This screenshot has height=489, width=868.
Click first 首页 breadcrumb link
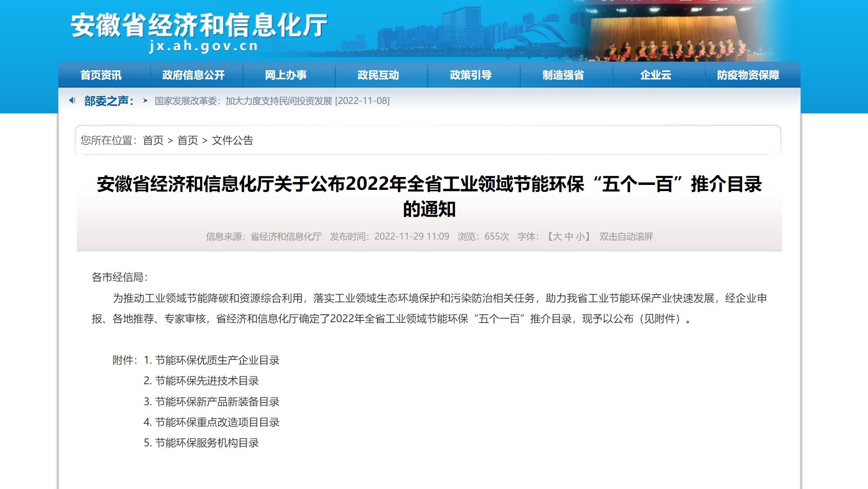[x=153, y=141]
